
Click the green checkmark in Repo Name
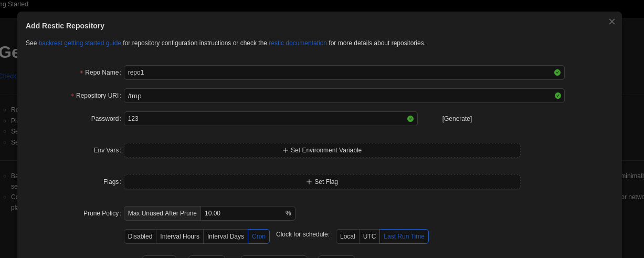(x=557, y=73)
